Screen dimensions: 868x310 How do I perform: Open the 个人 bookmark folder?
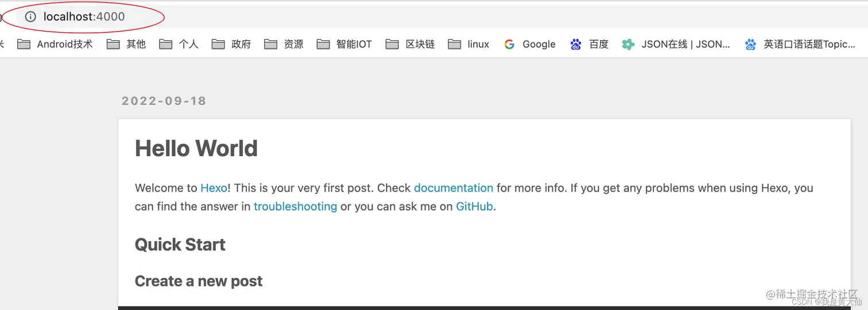pos(179,44)
